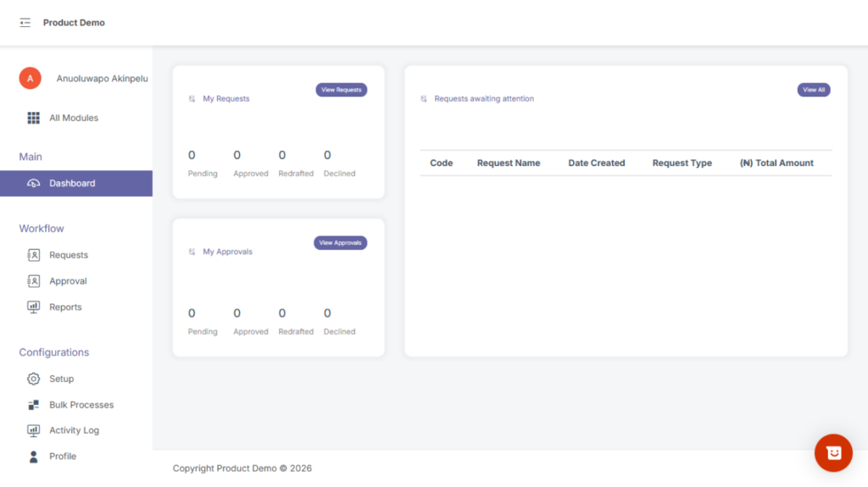
Task: Sort by the Date Created column header
Action: click(596, 163)
